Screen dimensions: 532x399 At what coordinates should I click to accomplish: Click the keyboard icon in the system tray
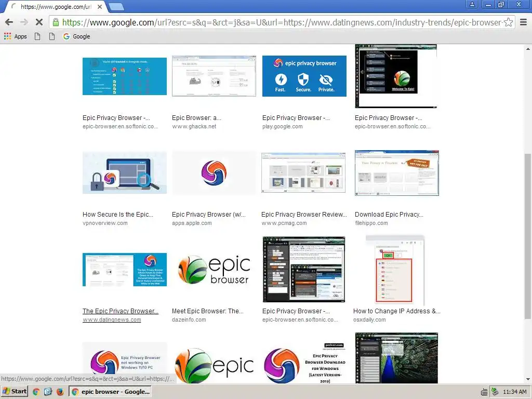[484, 392]
